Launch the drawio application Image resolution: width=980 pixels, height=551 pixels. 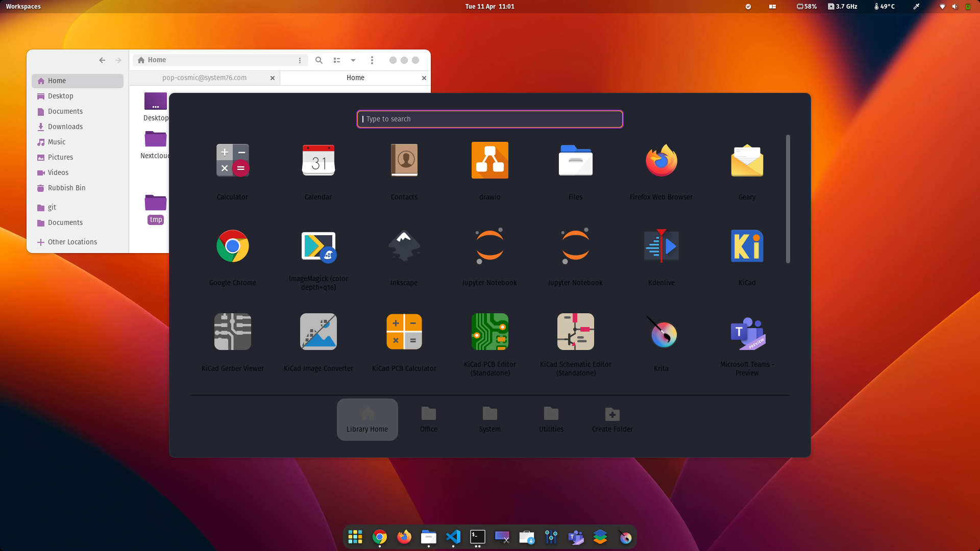click(489, 161)
